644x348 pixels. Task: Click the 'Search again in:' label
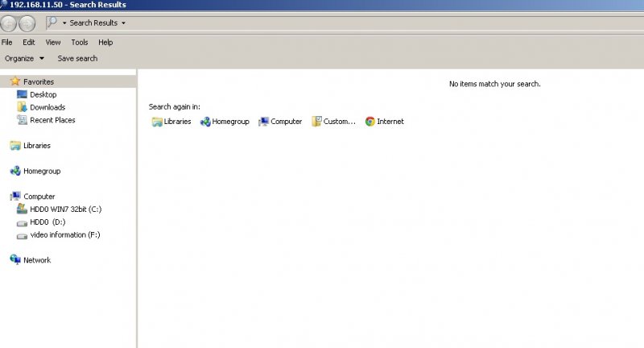[x=175, y=107]
